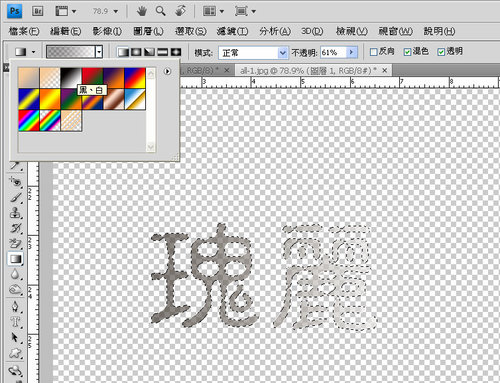The width and height of the screenshot is (500, 383).
Task: Select the Blur drop tool
Action: [x=15, y=274]
